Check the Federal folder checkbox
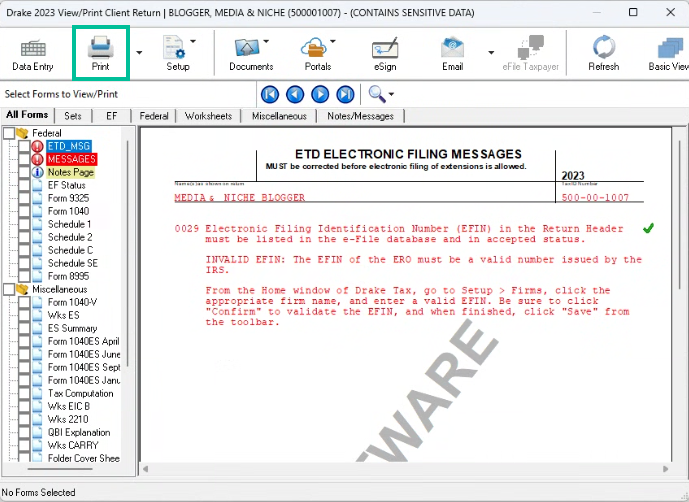Screen dimensions: 689x502 9,133
